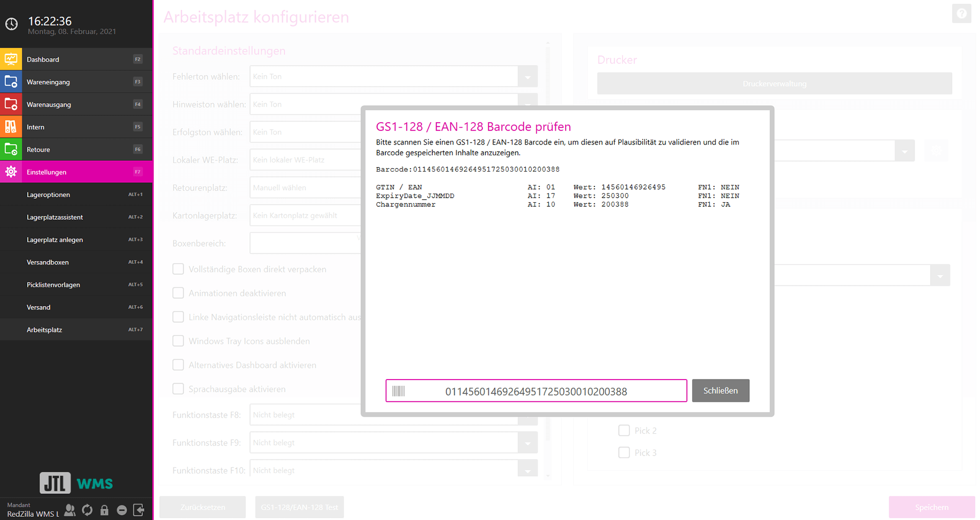This screenshot has height=520, width=980.
Task: Click the minus circle icon in footer
Action: click(x=121, y=510)
